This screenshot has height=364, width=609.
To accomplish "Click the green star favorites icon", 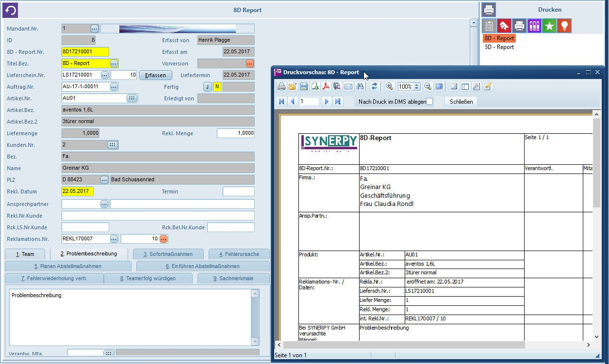I will [x=549, y=26].
